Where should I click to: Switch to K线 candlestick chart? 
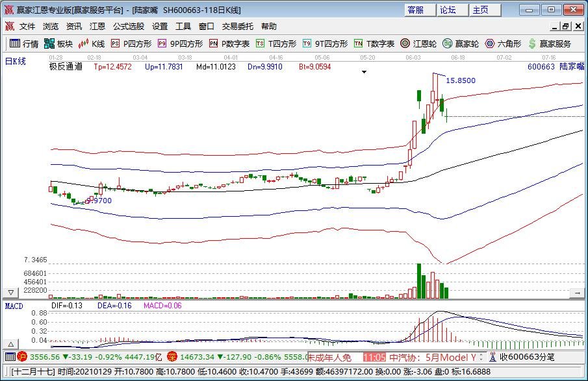pyautogui.click(x=91, y=44)
